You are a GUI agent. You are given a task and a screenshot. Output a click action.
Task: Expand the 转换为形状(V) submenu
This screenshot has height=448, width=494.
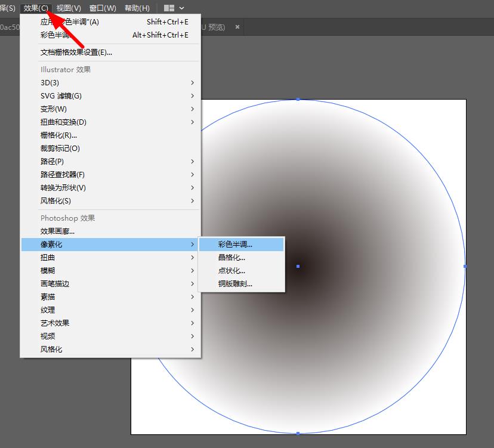(110, 188)
